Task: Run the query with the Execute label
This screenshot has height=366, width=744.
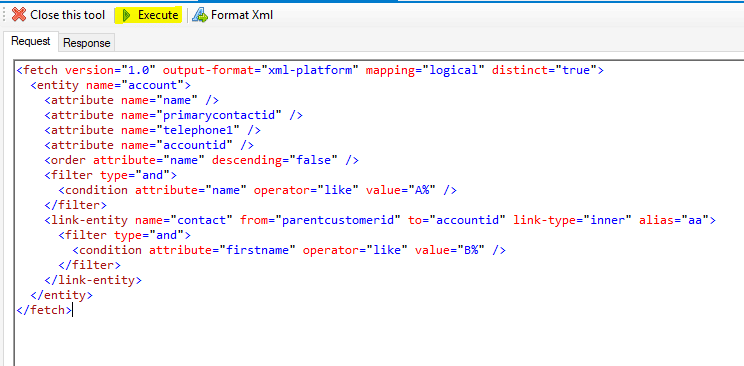Action: pyautogui.click(x=158, y=15)
